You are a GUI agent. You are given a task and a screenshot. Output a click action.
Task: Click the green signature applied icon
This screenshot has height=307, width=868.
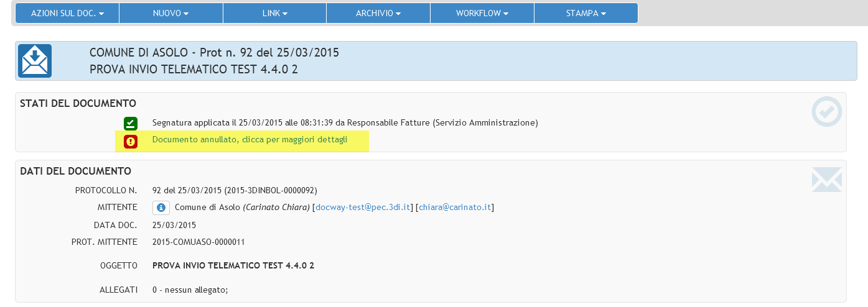[x=130, y=123]
